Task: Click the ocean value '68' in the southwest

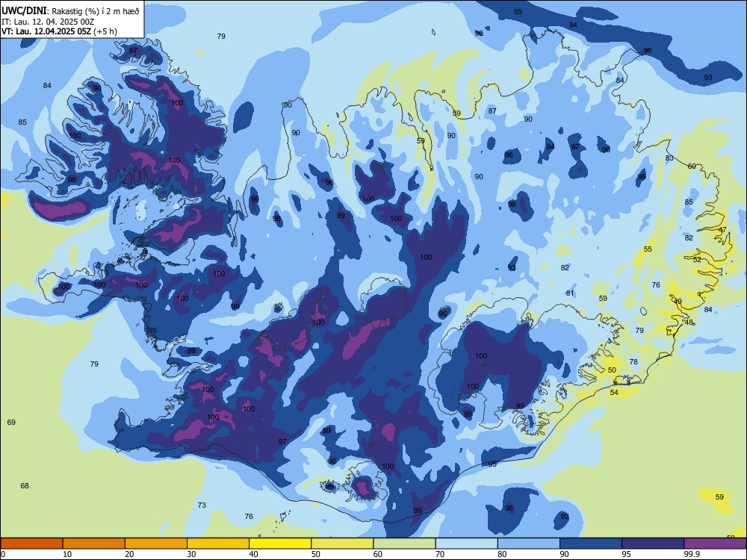Action: pos(25,486)
